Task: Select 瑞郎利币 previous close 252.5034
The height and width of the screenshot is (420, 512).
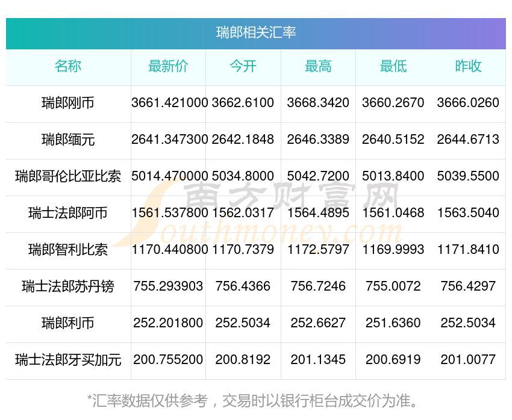Action: pyautogui.click(x=468, y=323)
